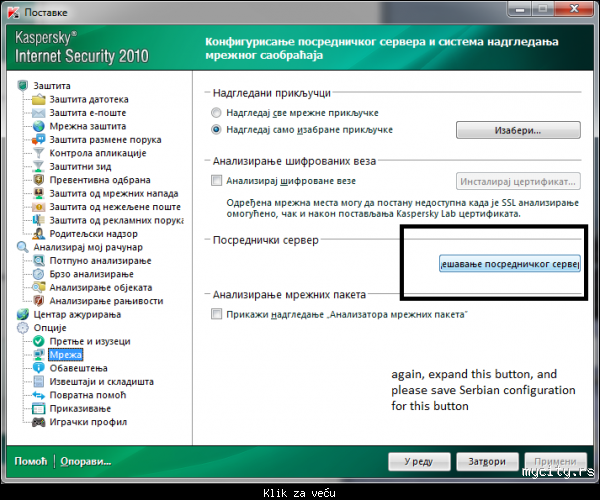Click the Превентивна одбрана shield icon
600x500 pixels.
pyautogui.click(x=39, y=180)
